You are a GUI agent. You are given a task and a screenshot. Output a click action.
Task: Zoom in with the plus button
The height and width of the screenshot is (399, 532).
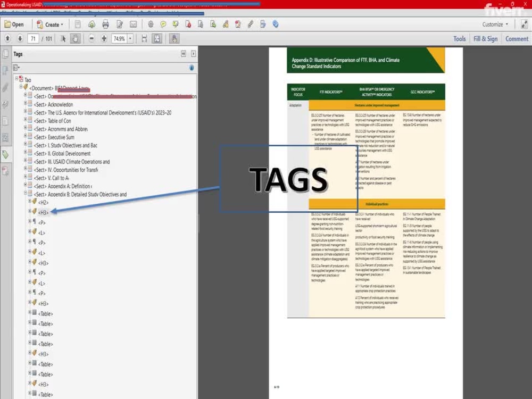click(x=104, y=39)
